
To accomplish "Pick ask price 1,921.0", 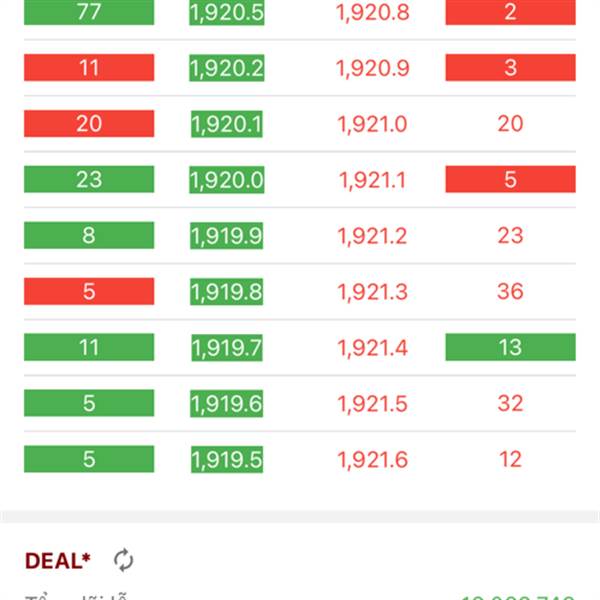I will point(372,124).
